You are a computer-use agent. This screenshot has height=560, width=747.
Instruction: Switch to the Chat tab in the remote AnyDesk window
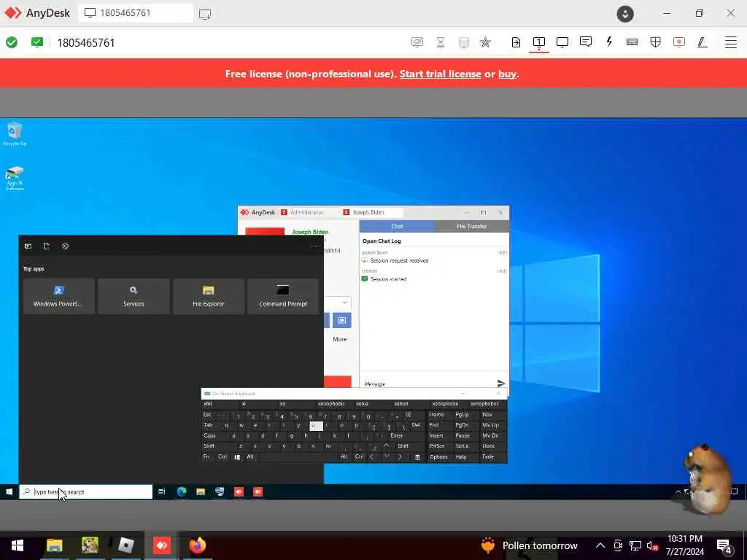(x=397, y=226)
